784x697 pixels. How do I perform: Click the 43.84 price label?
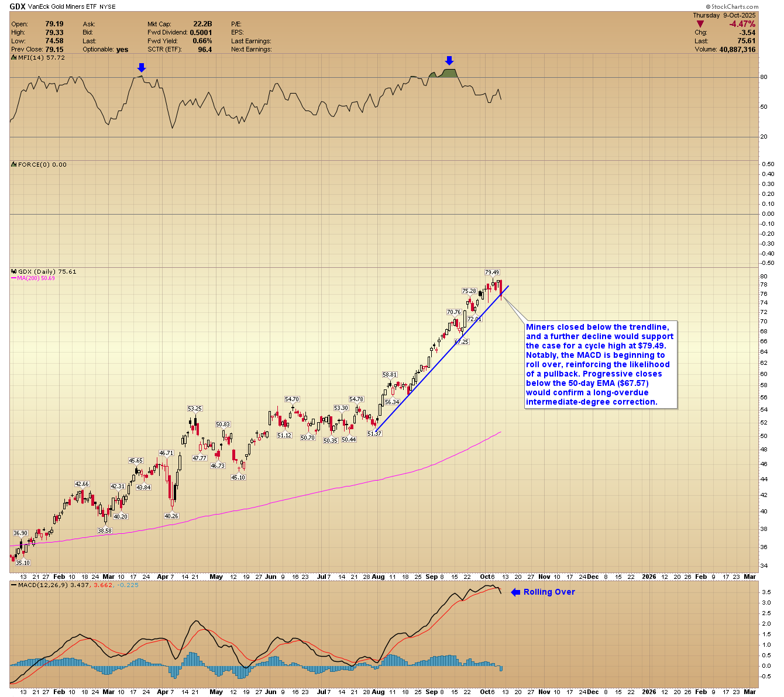click(x=143, y=488)
